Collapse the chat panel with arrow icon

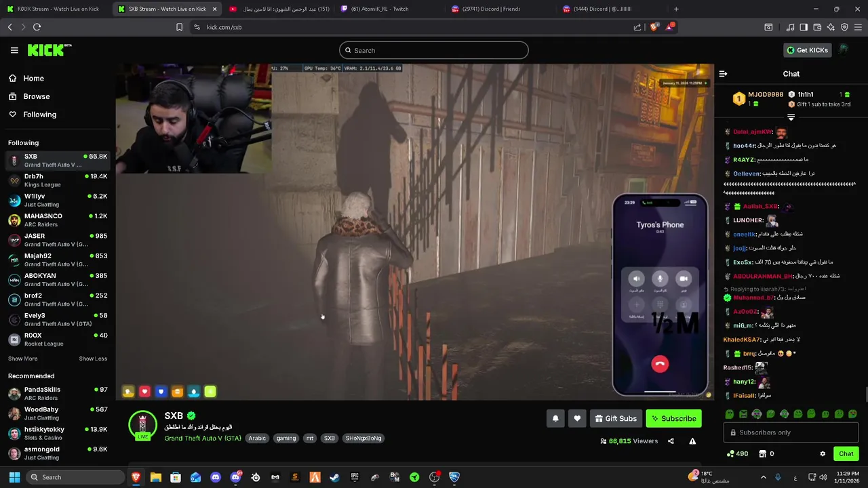point(723,74)
